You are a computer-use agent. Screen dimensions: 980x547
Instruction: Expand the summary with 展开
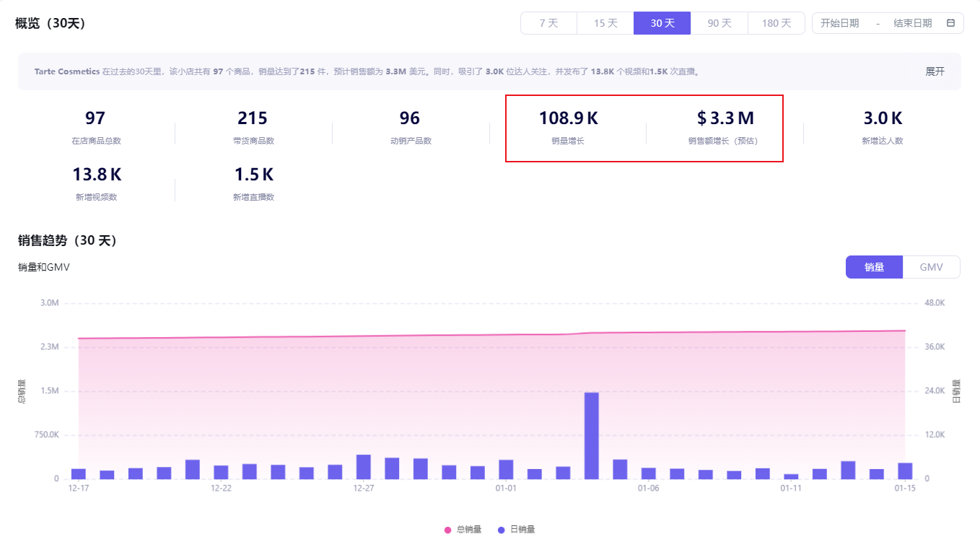point(935,71)
